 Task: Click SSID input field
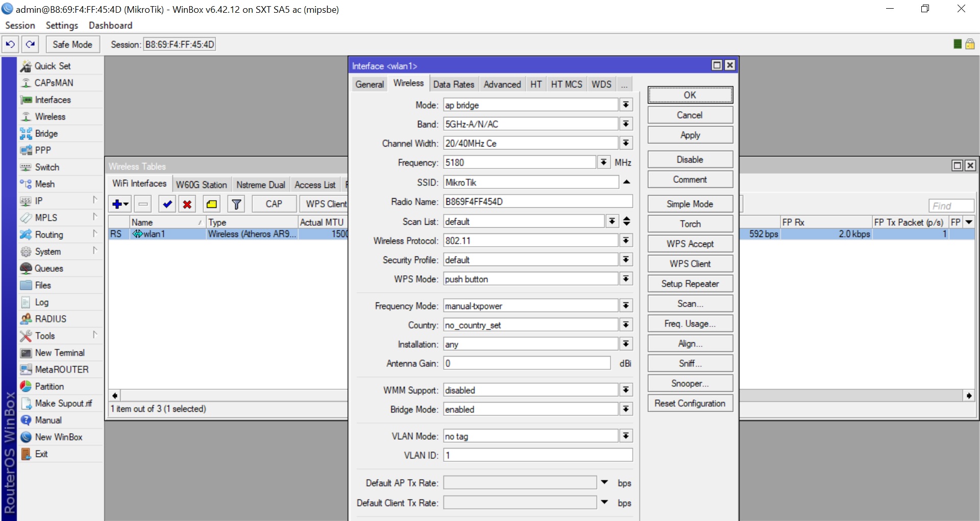(531, 182)
